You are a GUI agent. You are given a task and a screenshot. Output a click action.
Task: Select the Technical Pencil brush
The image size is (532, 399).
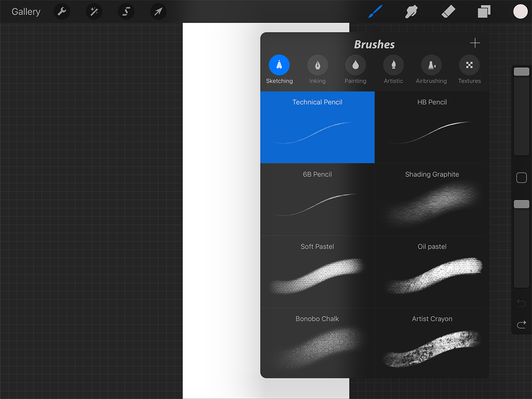(317, 127)
